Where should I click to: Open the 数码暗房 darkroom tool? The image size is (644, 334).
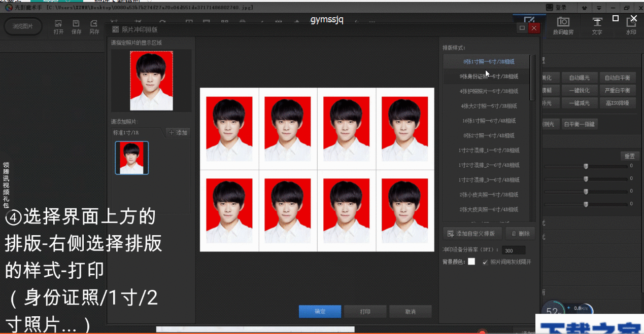(563, 26)
